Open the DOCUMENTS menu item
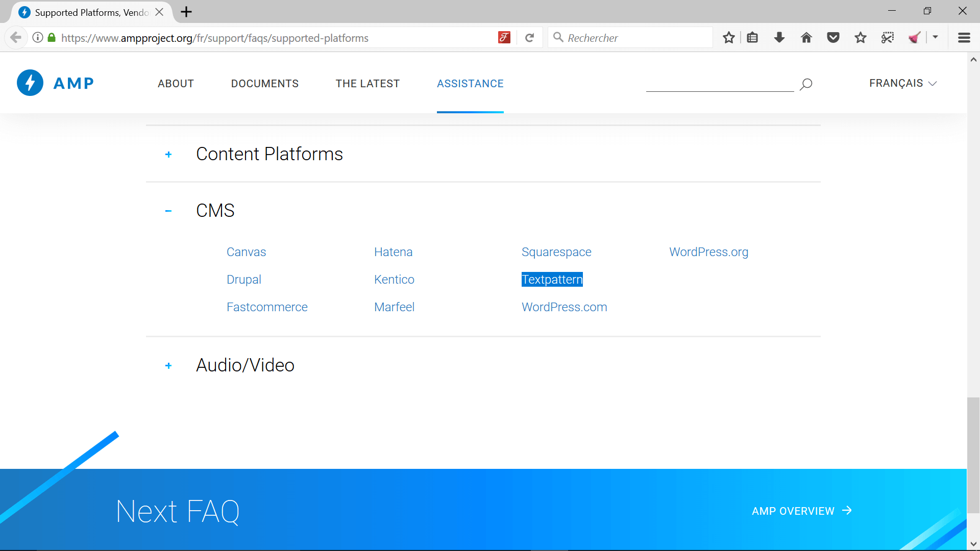 click(x=264, y=84)
